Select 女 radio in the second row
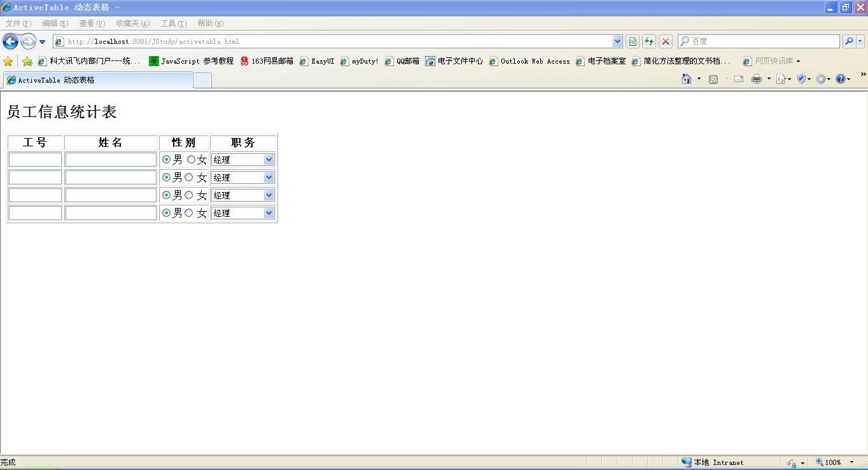868x470 pixels. (x=189, y=177)
